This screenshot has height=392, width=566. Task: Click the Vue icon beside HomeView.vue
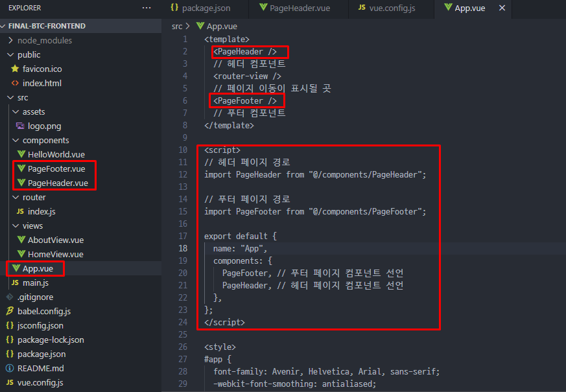click(x=21, y=254)
